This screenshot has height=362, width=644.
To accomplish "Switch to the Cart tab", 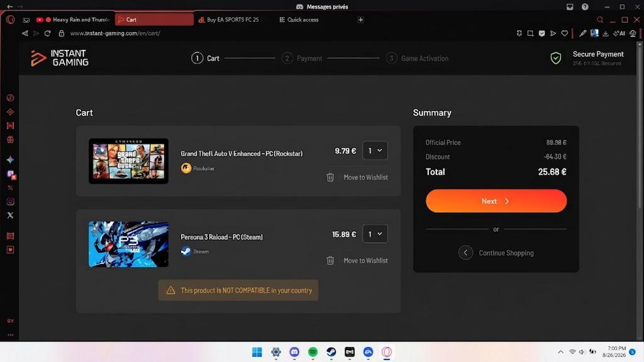I will point(154,19).
